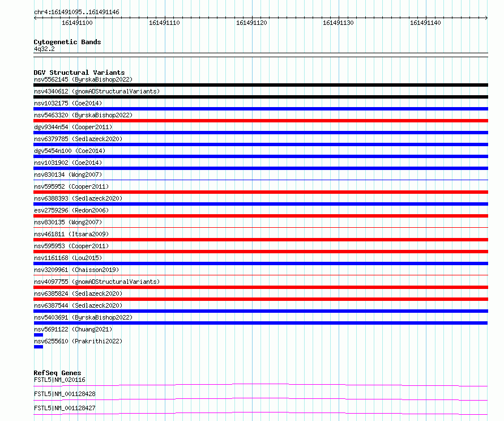Click the blue bar under nsv1032175
504x421 pixels.
pyautogui.click(x=260, y=109)
